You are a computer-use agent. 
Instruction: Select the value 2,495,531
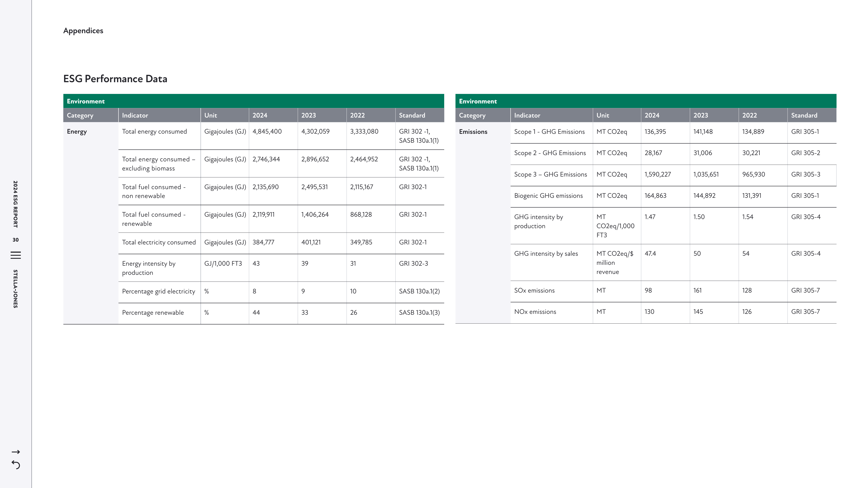pos(314,187)
